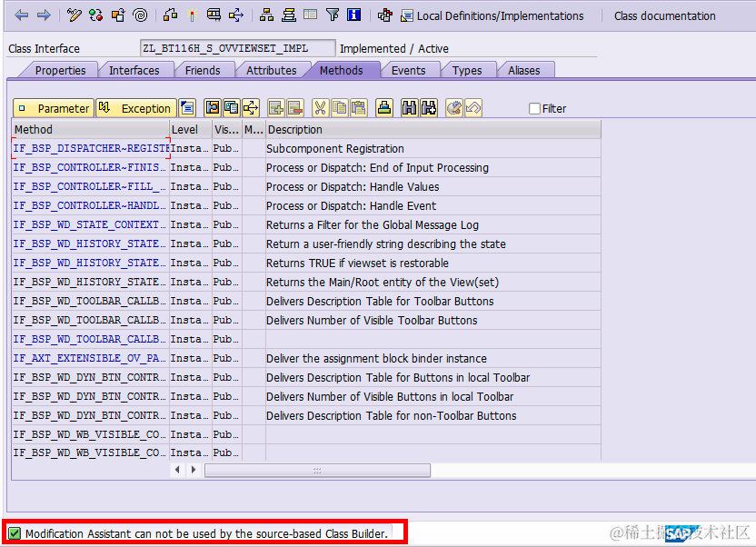This screenshot has height=547, width=756.
Task: Select method IF_BSP_CONTROLLER~FILL_...
Action: (x=91, y=186)
